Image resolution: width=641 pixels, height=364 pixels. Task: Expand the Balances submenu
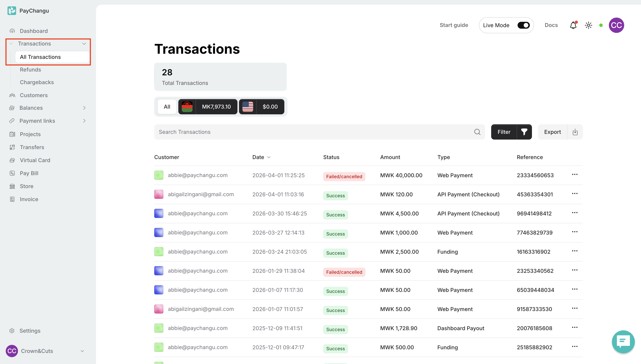84,108
